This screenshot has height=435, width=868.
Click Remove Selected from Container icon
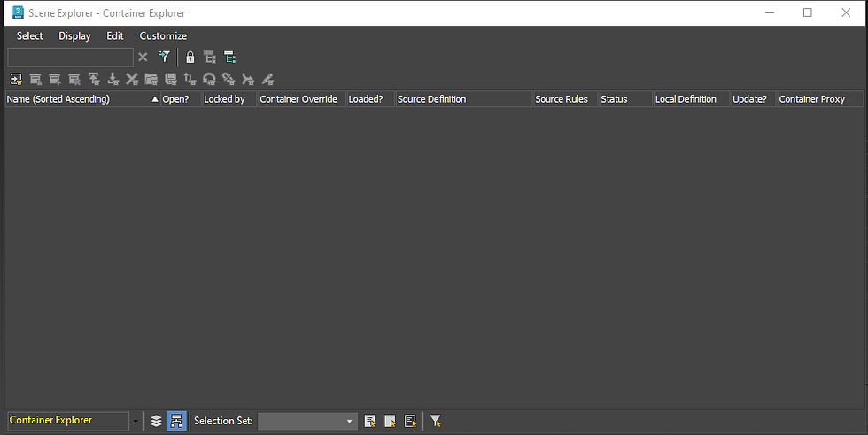[74, 79]
